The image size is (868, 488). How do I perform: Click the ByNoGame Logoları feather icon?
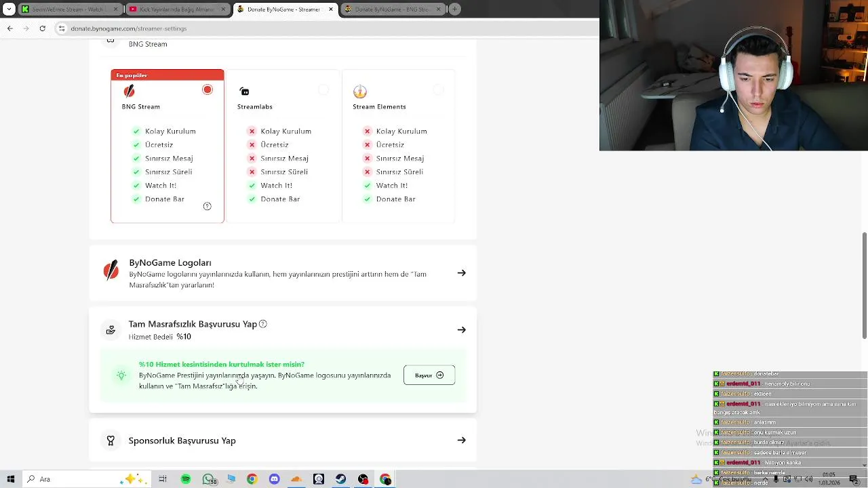tap(111, 270)
